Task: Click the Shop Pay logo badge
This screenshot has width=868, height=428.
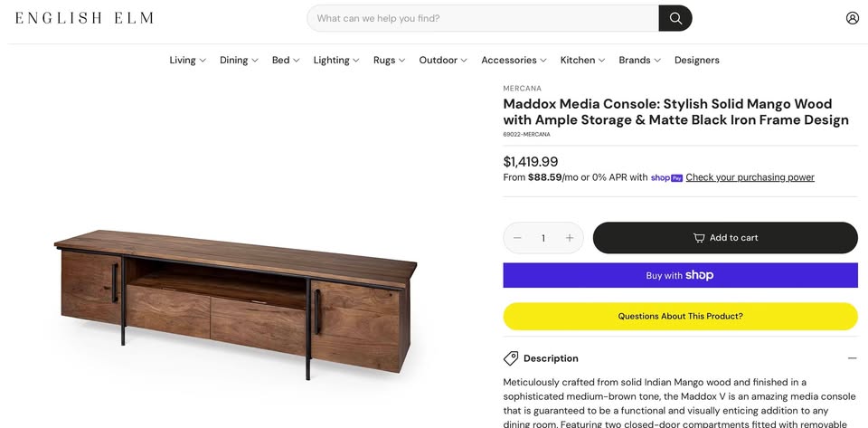Action: (x=666, y=178)
